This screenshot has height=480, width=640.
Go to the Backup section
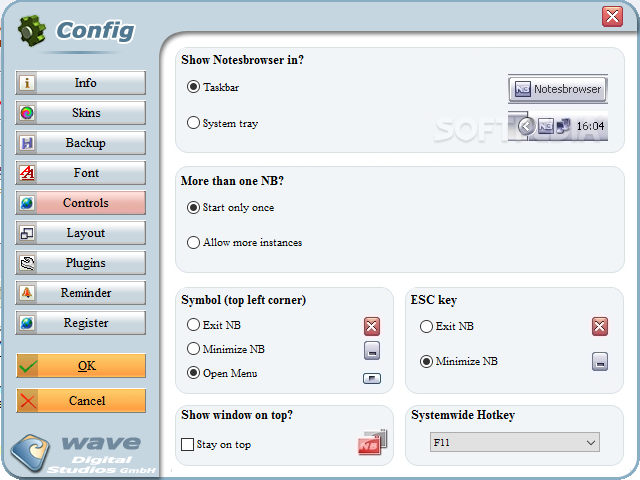coord(80,143)
